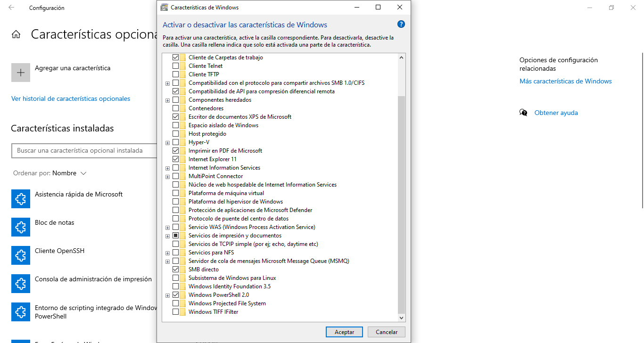Enable Windows Identity Foundation 3.5 checkbox
The height and width of the screenshot is (343, 644).
click(x=176, y=286)
